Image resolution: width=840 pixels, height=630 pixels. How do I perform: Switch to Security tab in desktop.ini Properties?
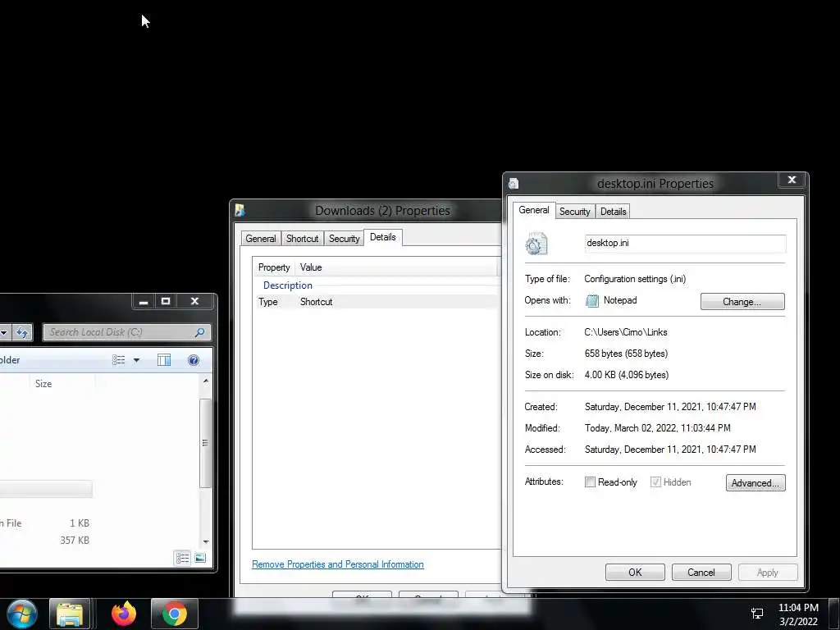(x=575, y=212)
